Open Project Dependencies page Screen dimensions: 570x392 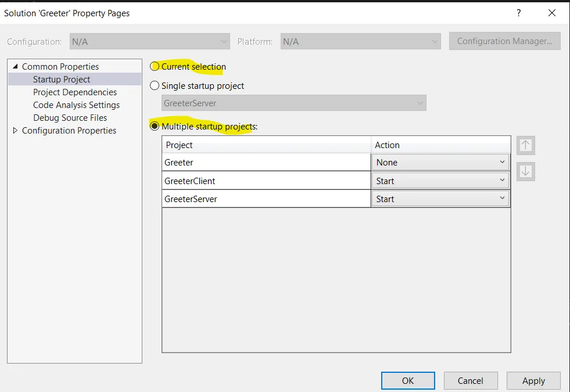(75, 92)
